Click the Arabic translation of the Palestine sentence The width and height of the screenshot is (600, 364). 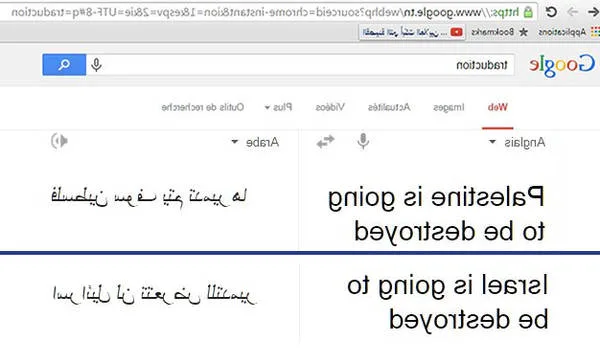click(x=149, y=197)
